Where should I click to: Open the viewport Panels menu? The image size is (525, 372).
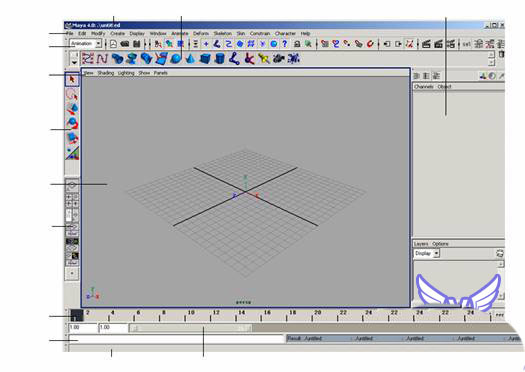(x=161, y=73)
